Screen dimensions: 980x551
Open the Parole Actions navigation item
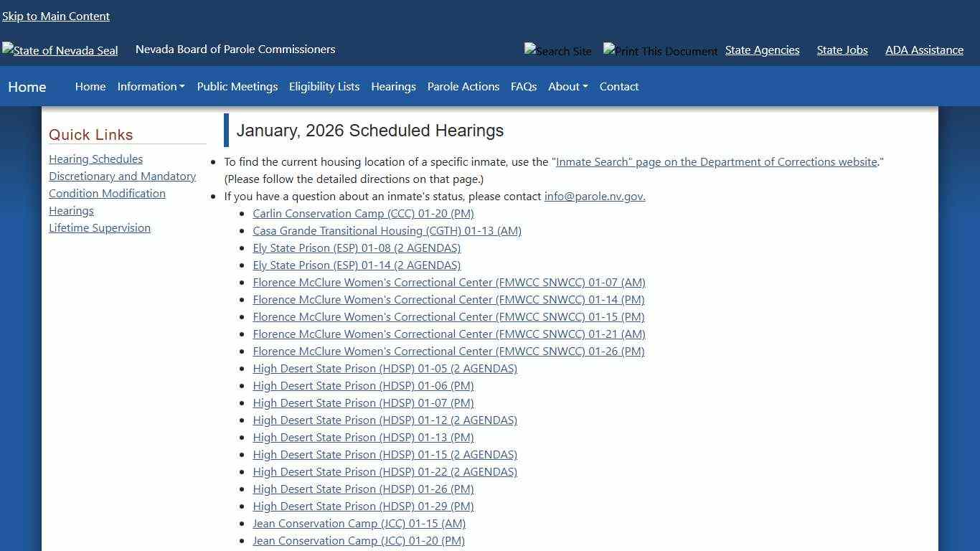click(463, 86)
